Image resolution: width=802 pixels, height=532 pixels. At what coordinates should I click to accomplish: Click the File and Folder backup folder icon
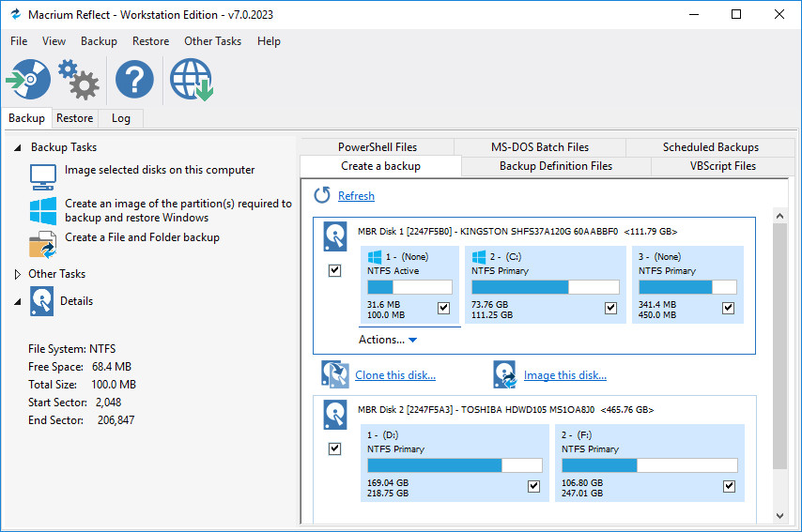tap(43, 244)
